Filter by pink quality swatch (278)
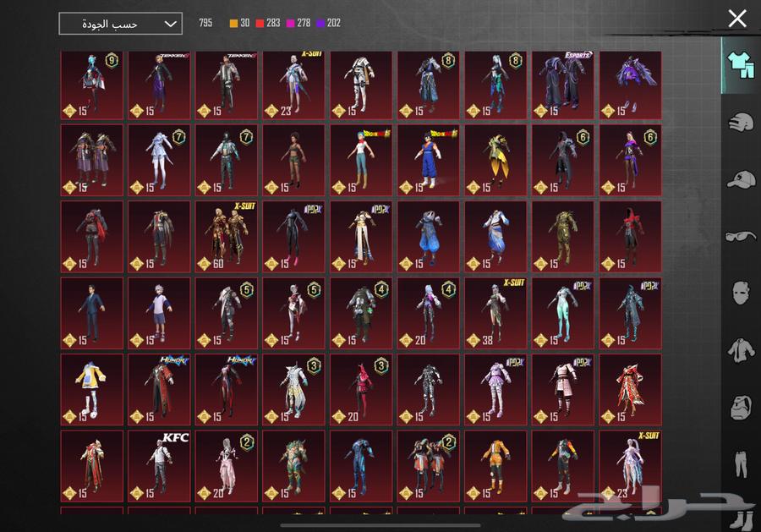 [291, 23]
